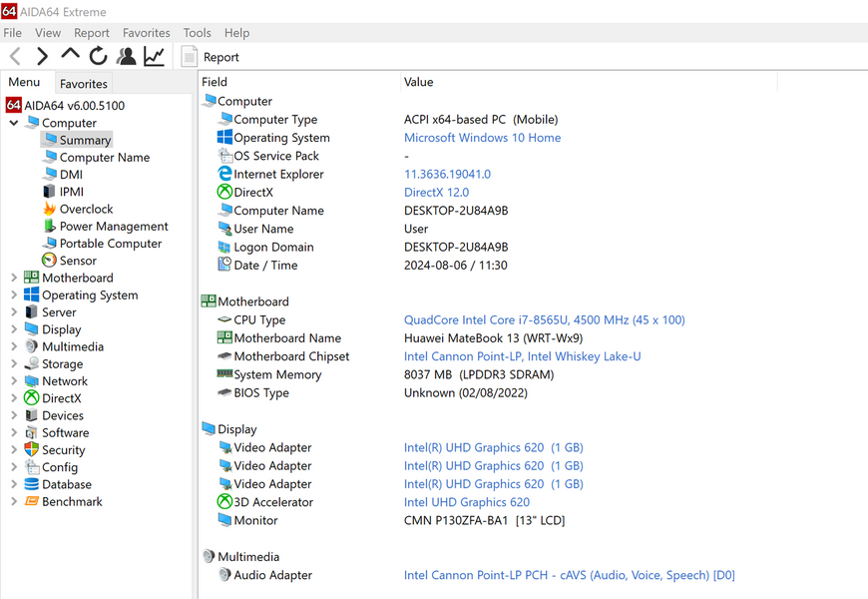This screenshot has height=599, width=868.
Task: Go up one level with Up arrow
Action: [70, 54]
